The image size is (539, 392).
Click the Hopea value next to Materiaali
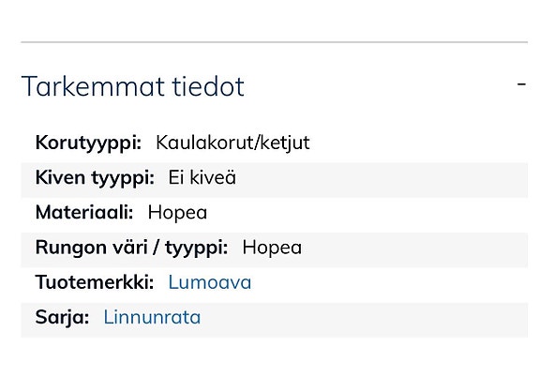coord(177,213)
